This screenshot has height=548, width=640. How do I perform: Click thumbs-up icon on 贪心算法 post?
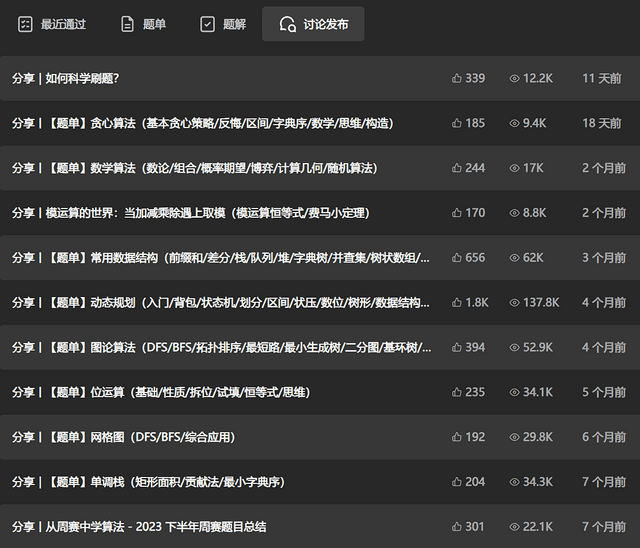tap(457, 123)
